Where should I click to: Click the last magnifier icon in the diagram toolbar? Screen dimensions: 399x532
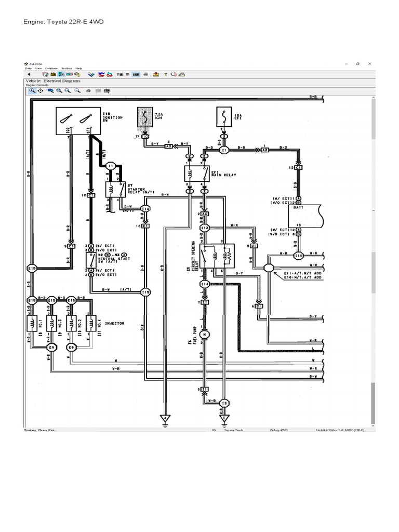77,90
